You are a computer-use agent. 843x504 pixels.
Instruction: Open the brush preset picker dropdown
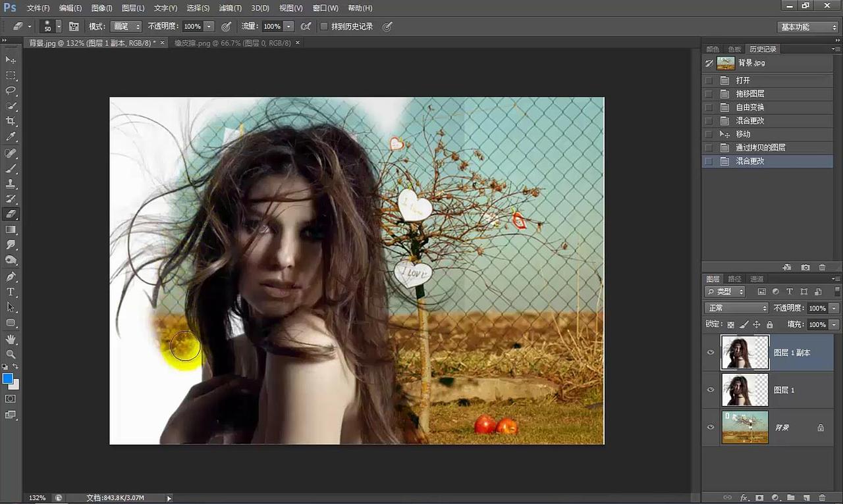pyautogui.click(x=59, y=26)
